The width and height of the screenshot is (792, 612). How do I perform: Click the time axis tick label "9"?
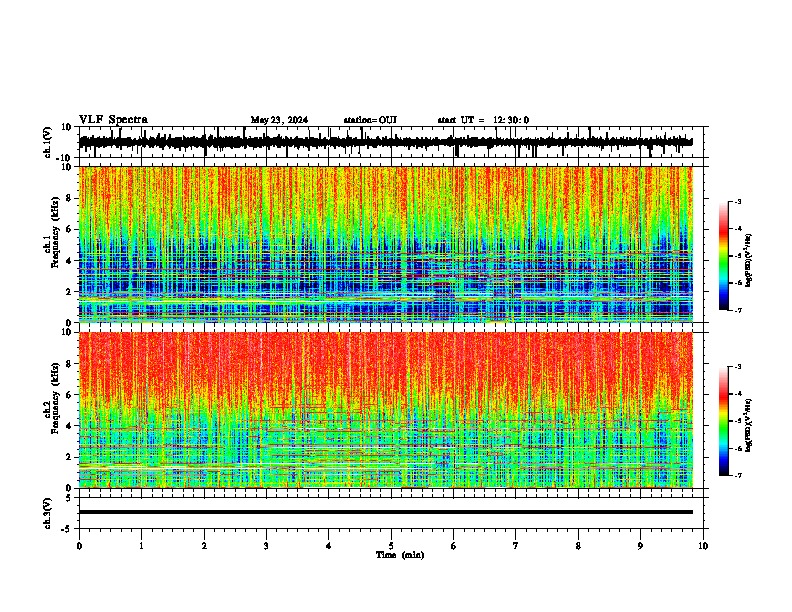640,546
